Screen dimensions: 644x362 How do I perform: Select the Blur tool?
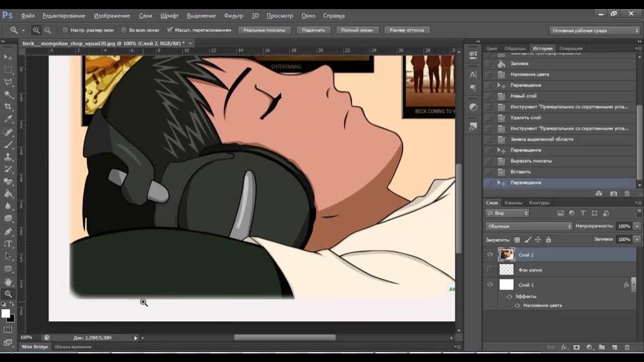pos(8,206)
